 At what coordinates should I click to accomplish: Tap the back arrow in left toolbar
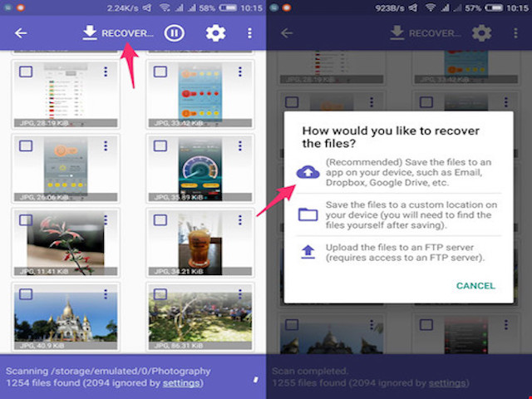pyautogui.click(x=21, y=33)
